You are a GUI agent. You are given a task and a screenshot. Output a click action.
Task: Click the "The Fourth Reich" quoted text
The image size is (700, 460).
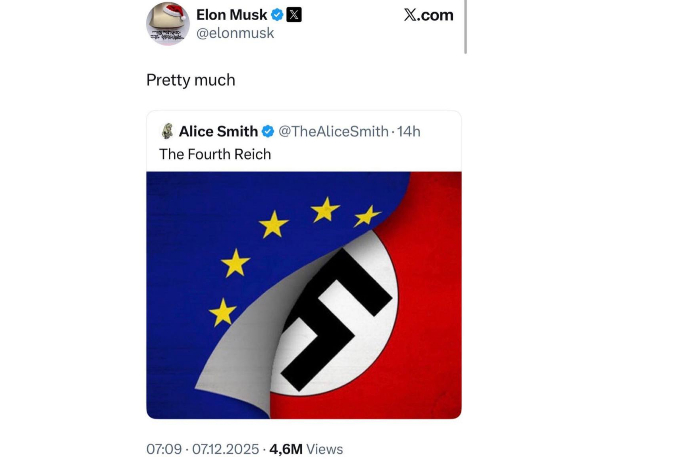[215, 154]
